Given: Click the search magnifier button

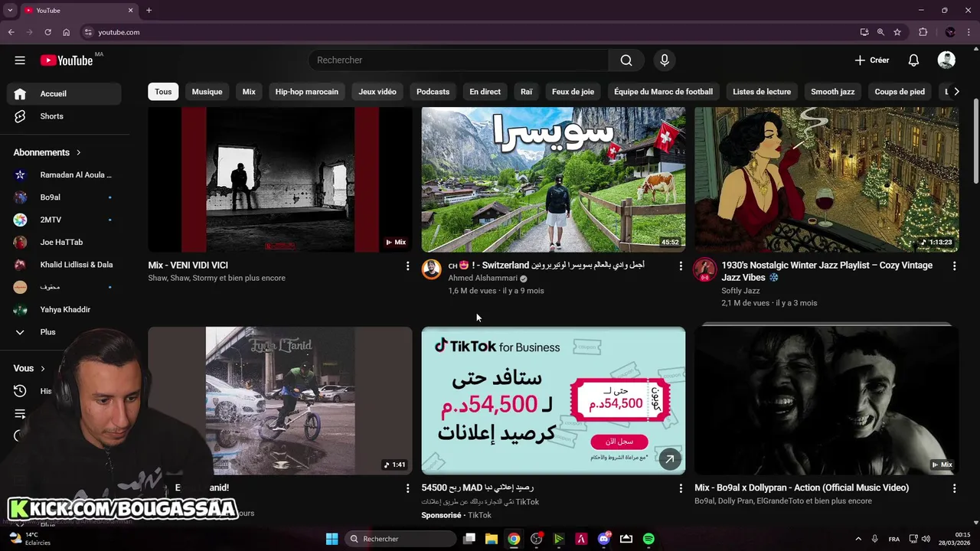Looking at the screenshot, I should 626,60.
